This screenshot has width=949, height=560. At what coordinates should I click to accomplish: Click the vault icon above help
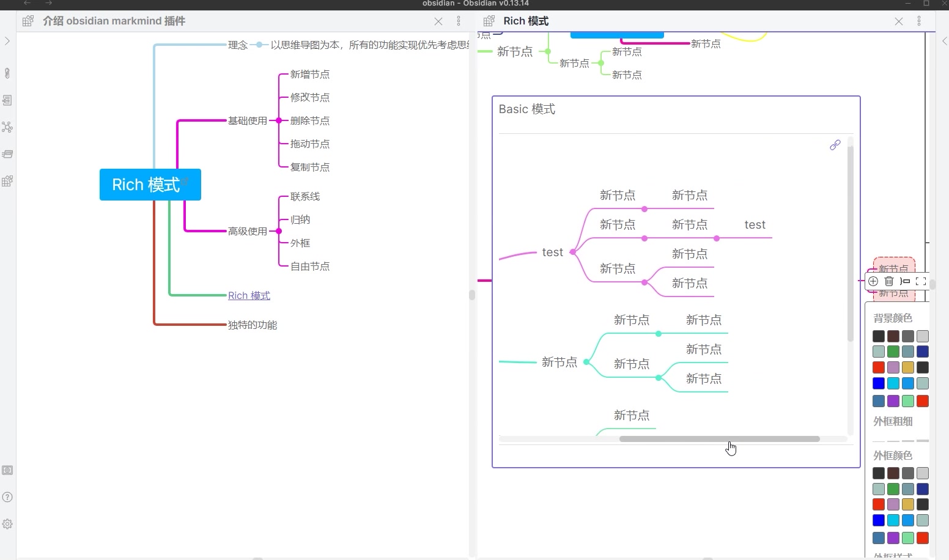(x=7, y=470)
